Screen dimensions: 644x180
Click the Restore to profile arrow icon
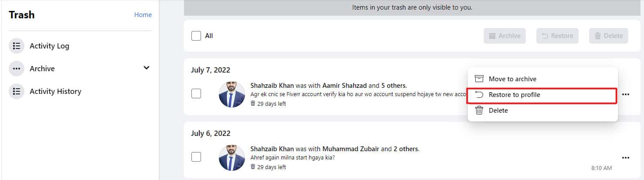point(479,95)
